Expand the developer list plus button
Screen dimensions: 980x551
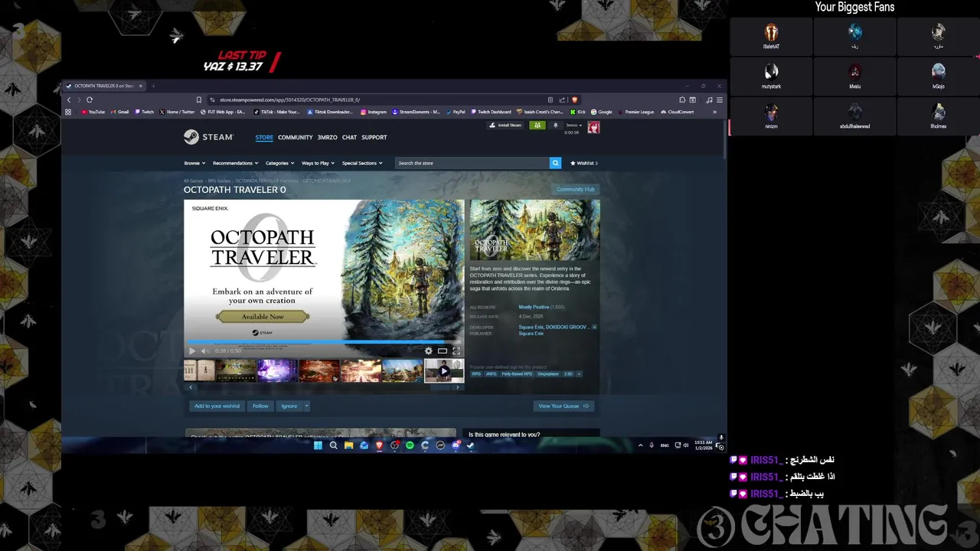pyautogui.click(x=594, y=327)
